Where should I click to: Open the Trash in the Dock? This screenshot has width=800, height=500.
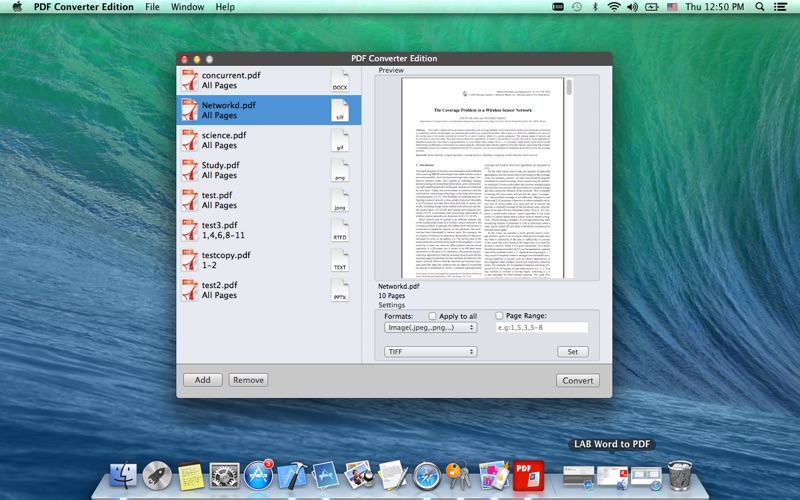pyautogui.click(x=680, y=475)
